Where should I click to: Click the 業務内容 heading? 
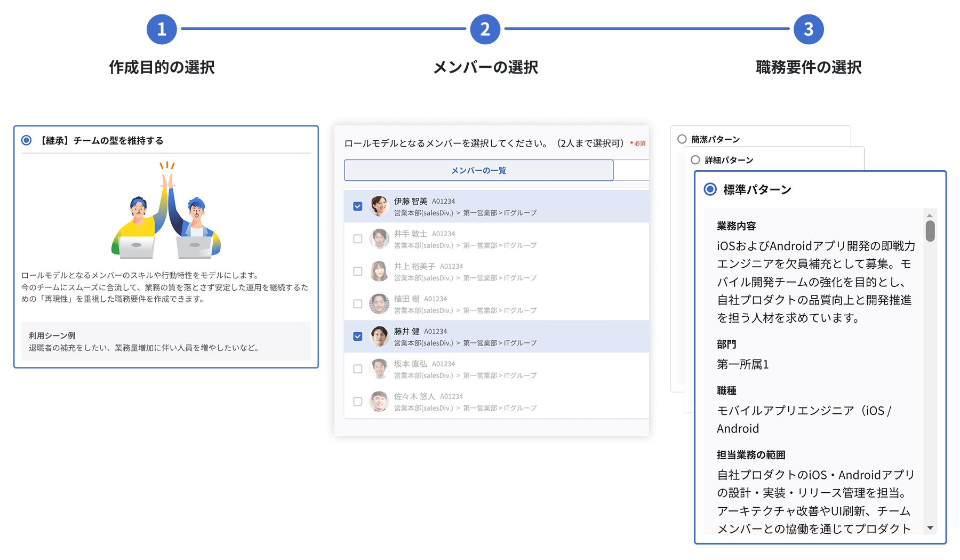point(736,226)
